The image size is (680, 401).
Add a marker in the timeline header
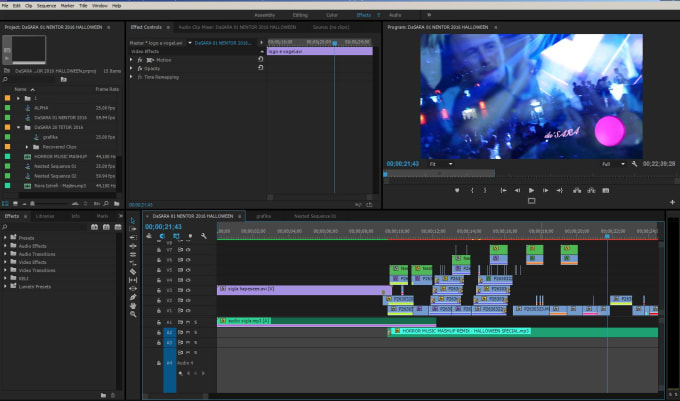pos(190,236)
